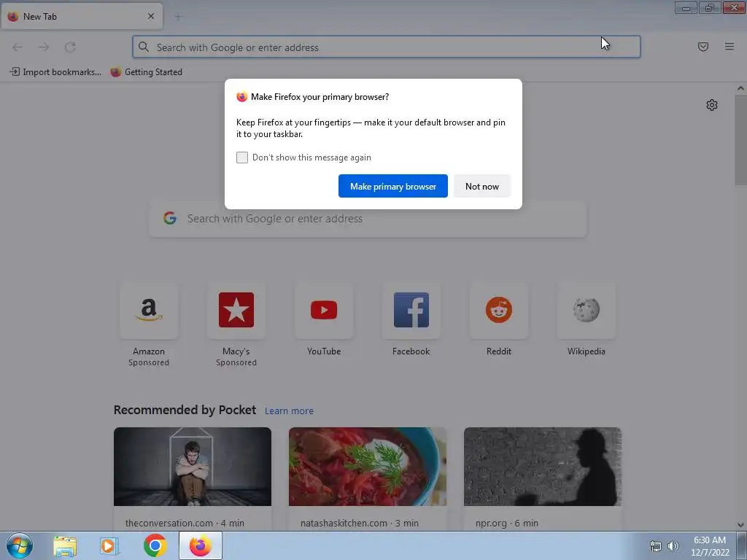Focus the page's Google search box
Image resolution: width=747 pixels, height=560 pixels.
pyautogui.click(x=368, y=219)
